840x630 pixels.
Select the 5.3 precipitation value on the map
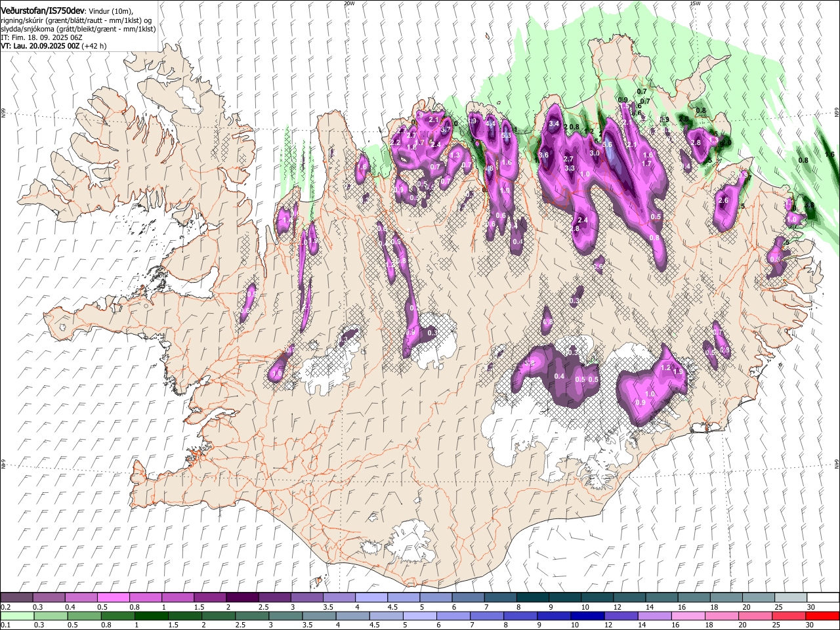pyautogui.click(x=506, y=136)
